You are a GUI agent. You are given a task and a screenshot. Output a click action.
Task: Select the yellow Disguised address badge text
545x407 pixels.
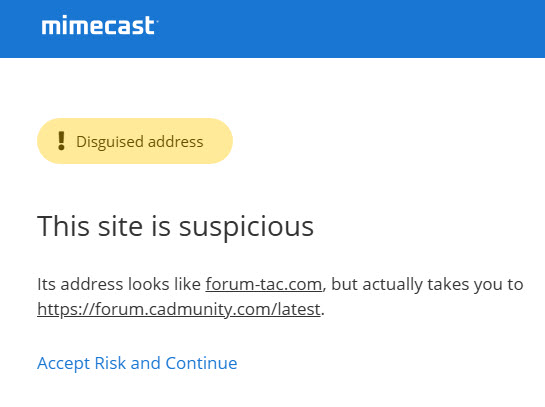tap(140, 142)
